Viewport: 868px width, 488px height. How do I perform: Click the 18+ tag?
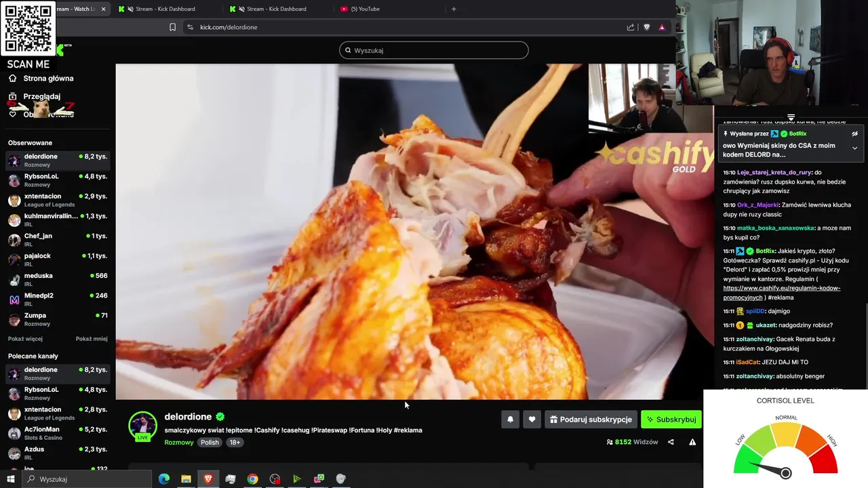pos(234,443)
